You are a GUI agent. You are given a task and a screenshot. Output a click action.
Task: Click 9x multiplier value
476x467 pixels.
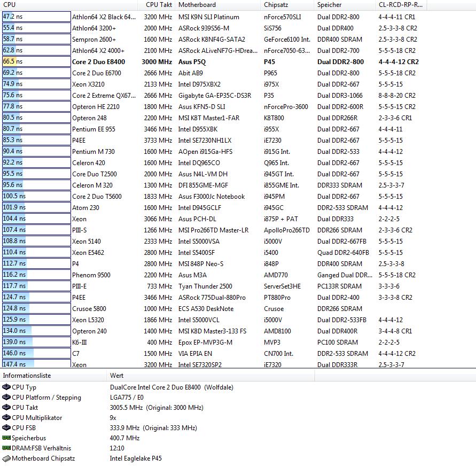tap(113, 418)
